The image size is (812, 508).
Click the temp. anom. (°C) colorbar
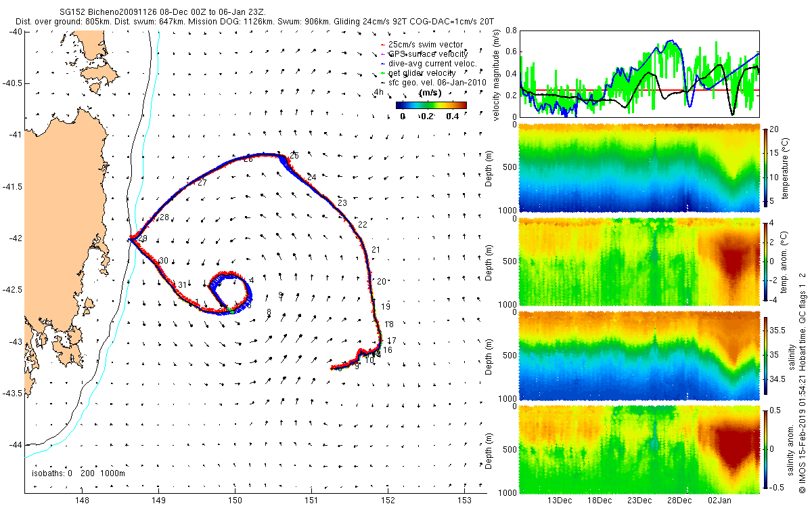pyautogui.click(x=766, y=261)
